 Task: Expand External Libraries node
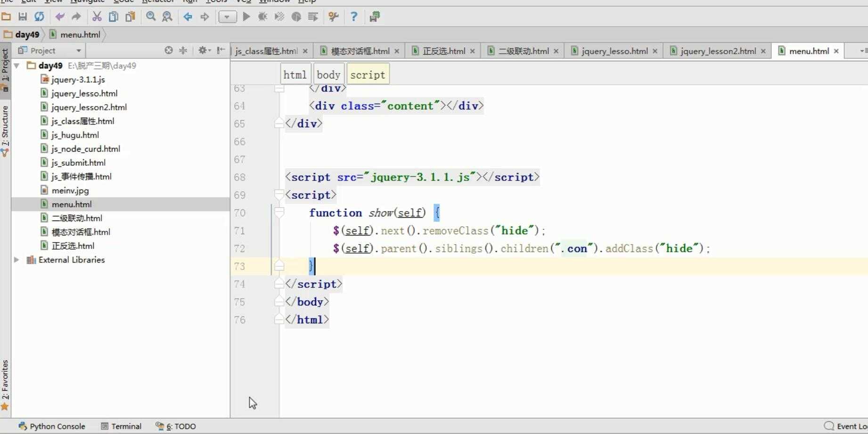[16, 260]
